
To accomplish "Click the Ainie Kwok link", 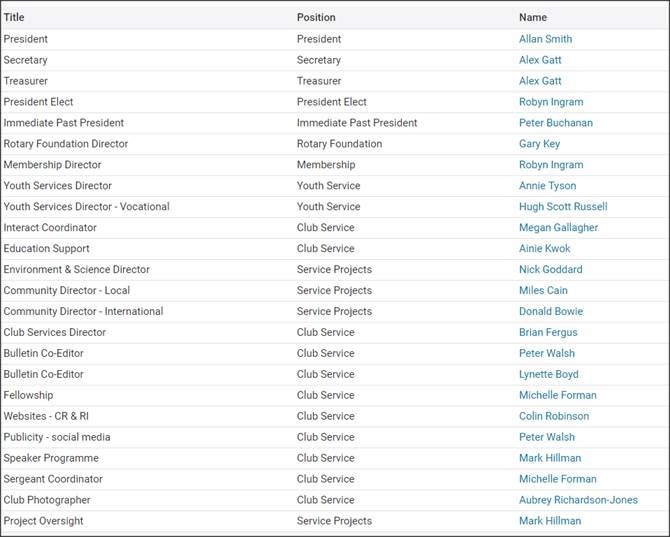I will coord(544,249).
